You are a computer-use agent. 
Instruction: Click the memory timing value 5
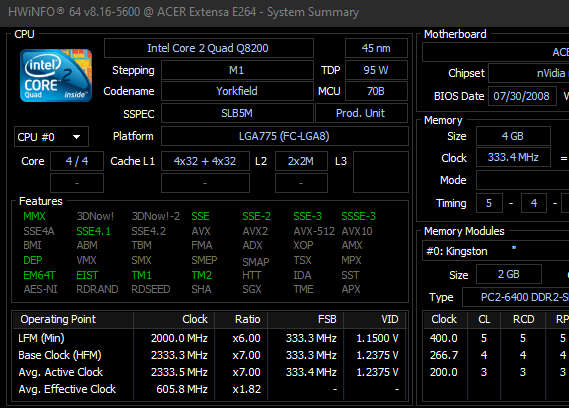pyautogui.click(x=489, y=203)
